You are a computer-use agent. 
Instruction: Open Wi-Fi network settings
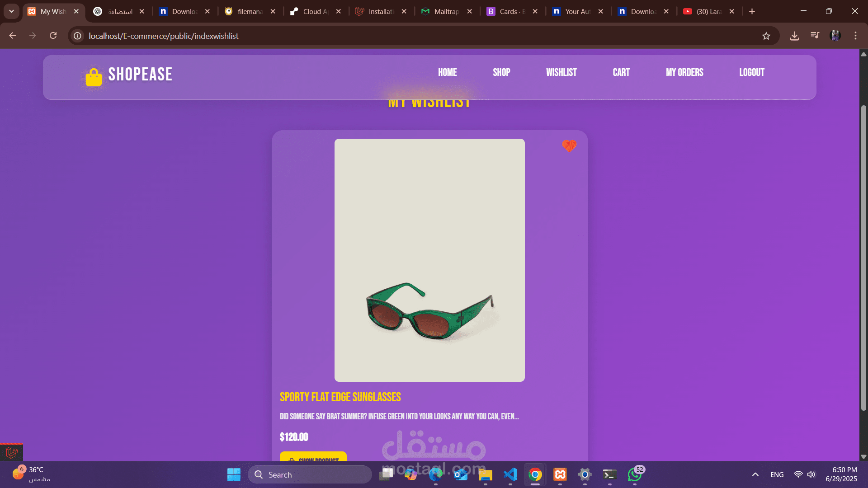tap(798, 474)
